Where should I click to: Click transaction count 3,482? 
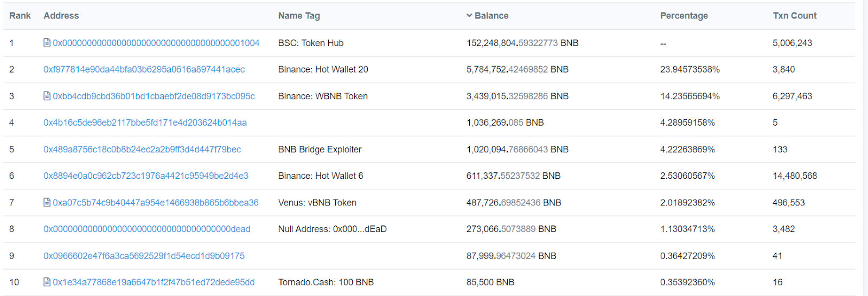point(784,229)
